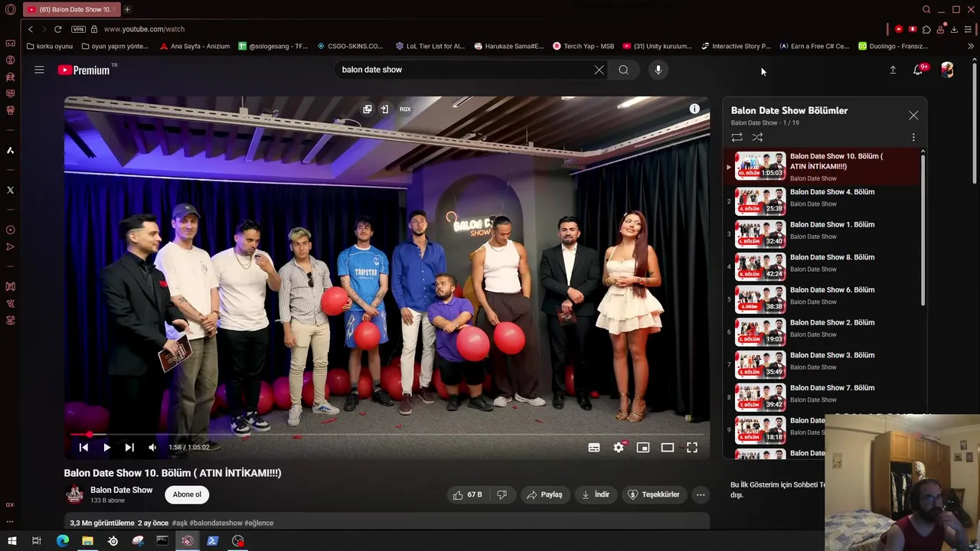Resume video with the play button
This screenshot has width=980, height=551.
click(x=106, y=448)
